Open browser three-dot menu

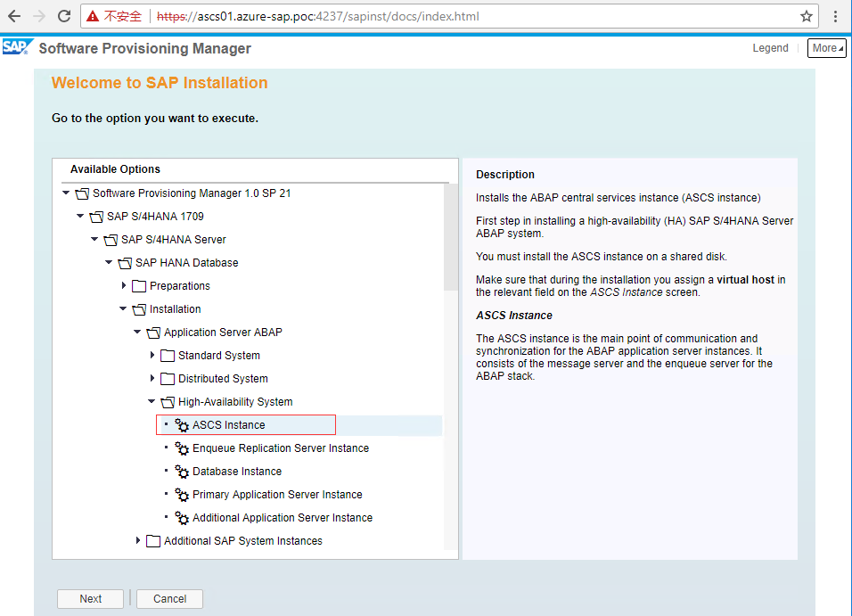pyautogui.click(x=836, y=16)
